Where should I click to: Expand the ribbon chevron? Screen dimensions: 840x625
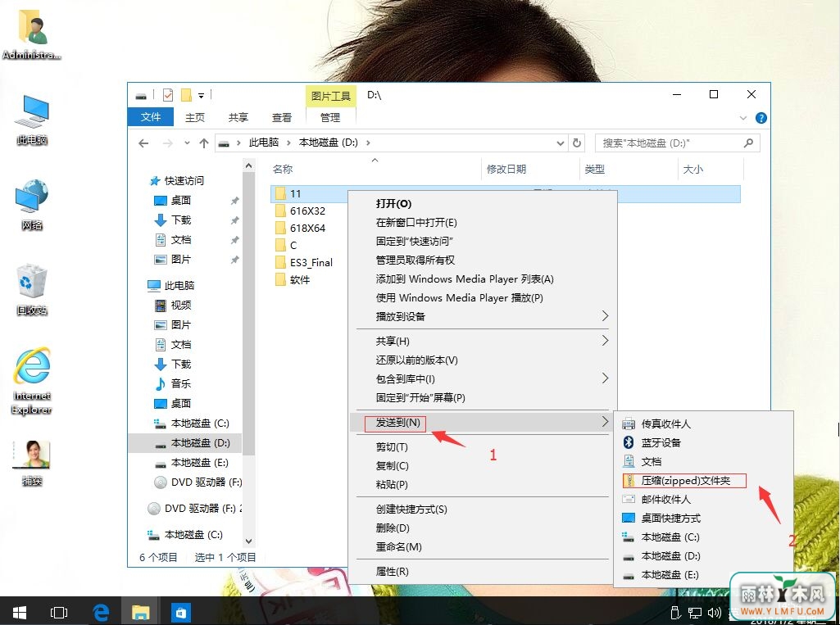tap(743, 118)
